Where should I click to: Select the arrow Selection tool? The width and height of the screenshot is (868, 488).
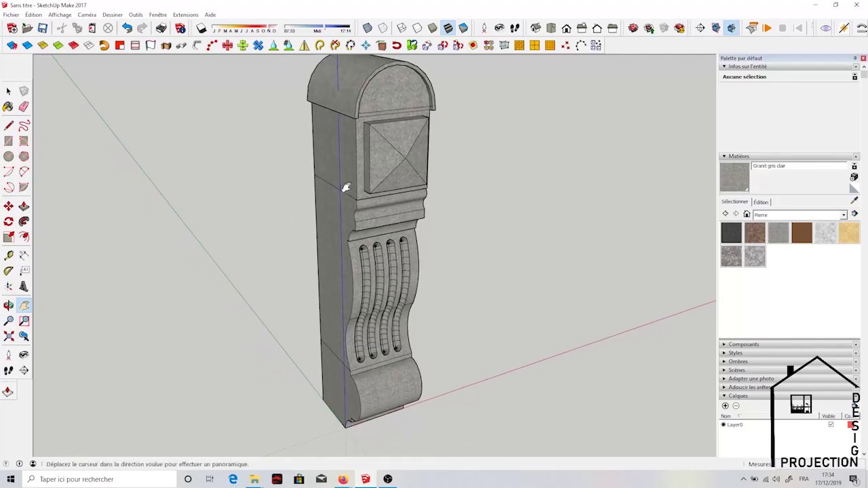click(8, 91)
